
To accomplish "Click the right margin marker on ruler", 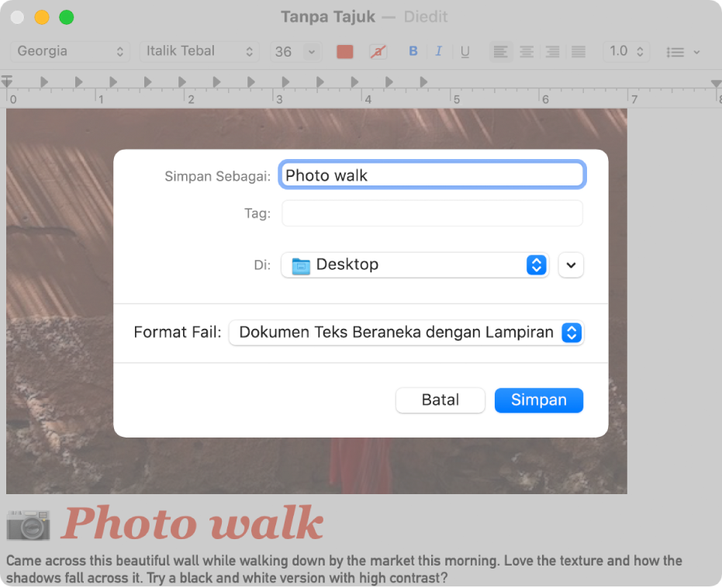I will pos(716,83).
